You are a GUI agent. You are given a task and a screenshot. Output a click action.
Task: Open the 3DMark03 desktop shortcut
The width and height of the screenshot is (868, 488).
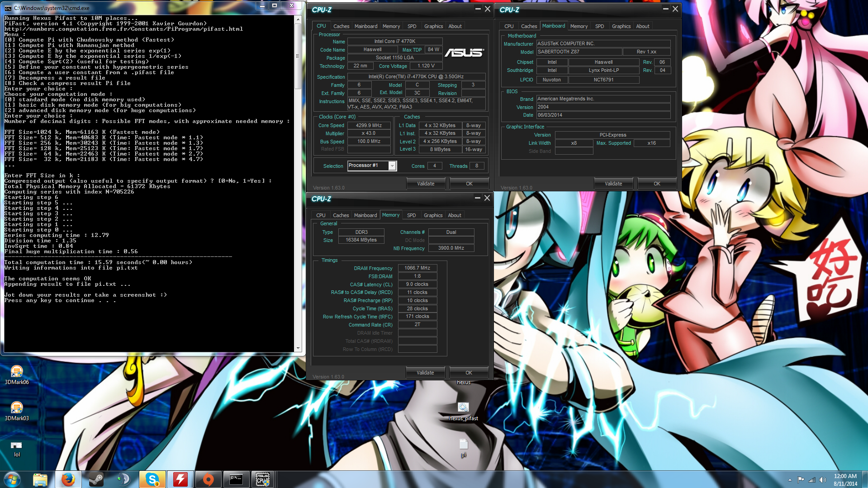click(x=17, y=411)
